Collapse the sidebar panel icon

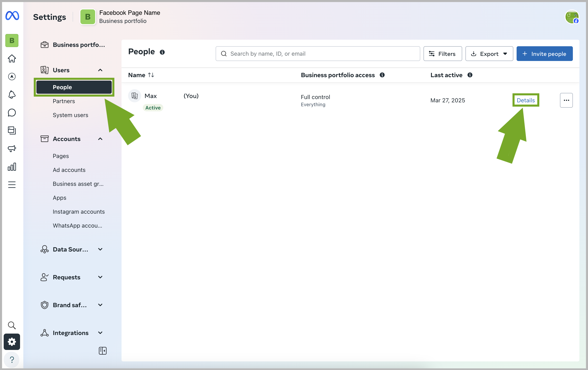(103, 351)
